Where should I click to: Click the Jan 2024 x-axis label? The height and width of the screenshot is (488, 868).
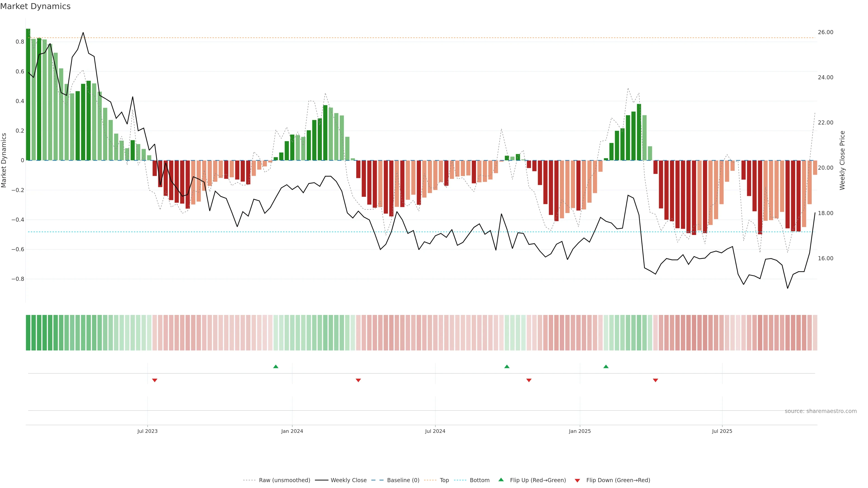[292, 431]
